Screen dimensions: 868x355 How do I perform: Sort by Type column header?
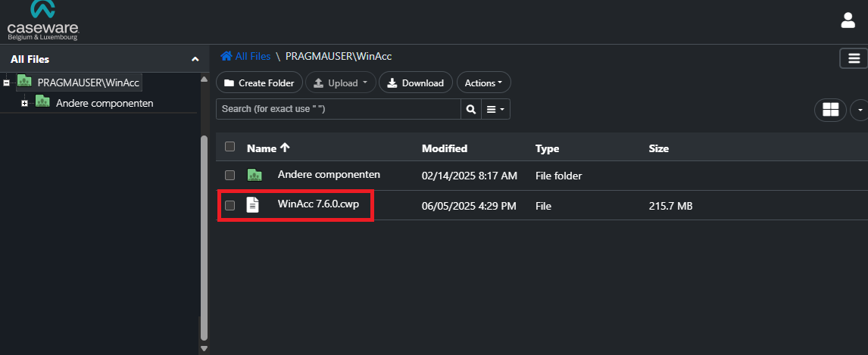click(547, 148)
